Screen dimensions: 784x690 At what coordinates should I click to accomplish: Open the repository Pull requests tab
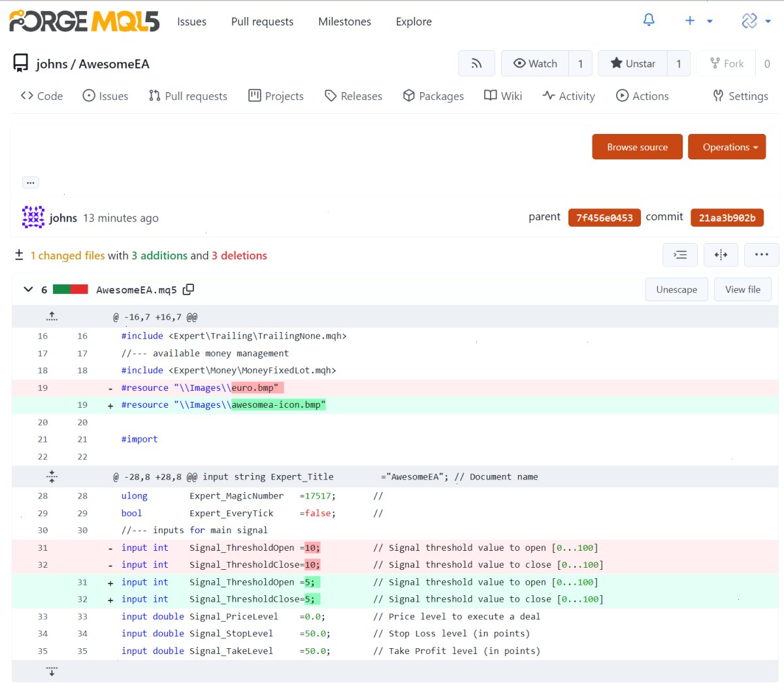(188, 96)
